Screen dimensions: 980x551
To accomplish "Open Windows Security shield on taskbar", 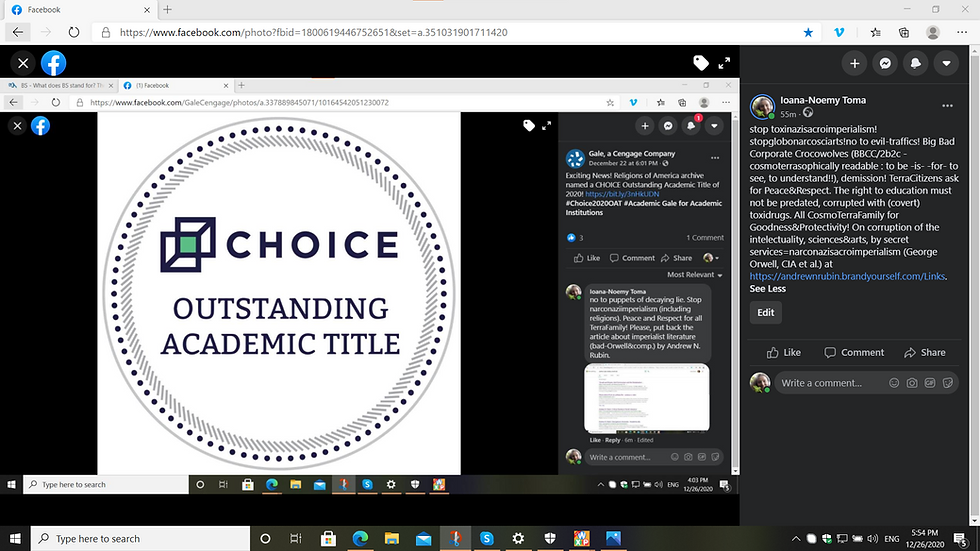I will tap(550, 539).
